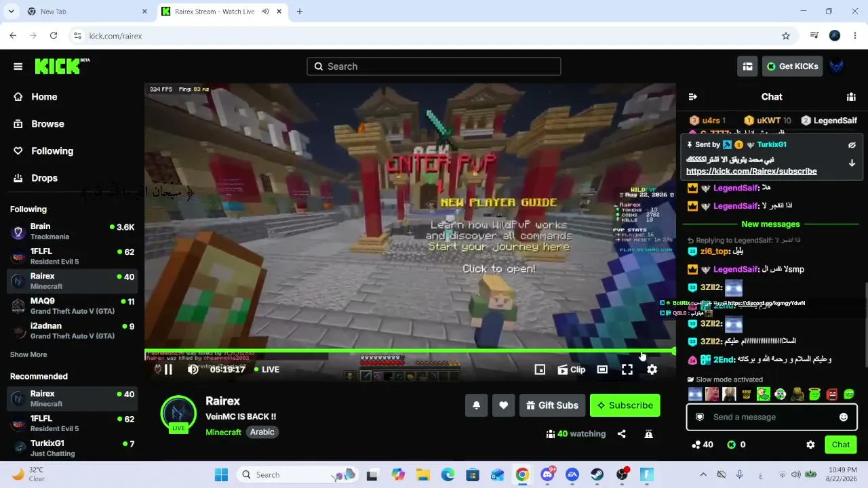This screenshot has height=488, width=868.
Task: Open i2adnan's channel in Following list
Action: (72, 331)
